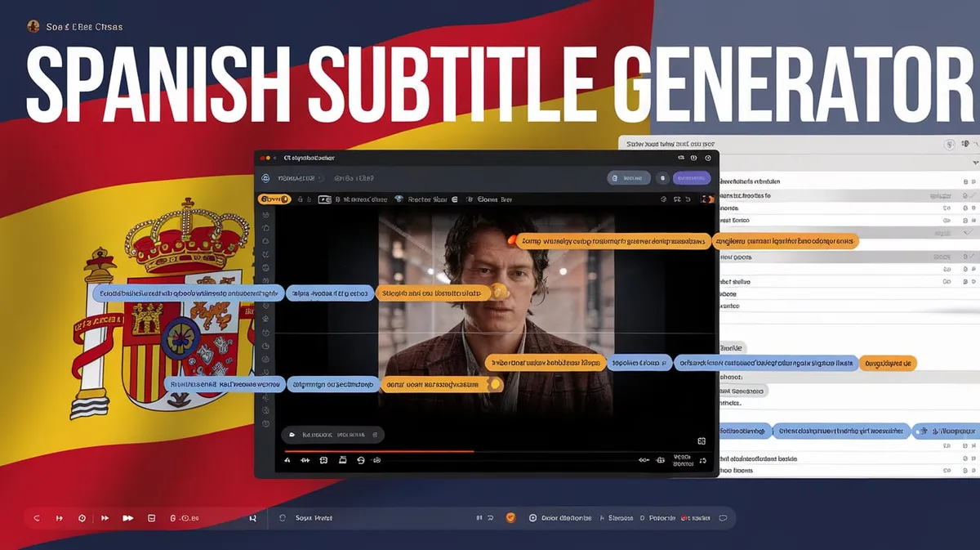
Task: Open the camera/snapshot icon in video controls
Action: 341,459
